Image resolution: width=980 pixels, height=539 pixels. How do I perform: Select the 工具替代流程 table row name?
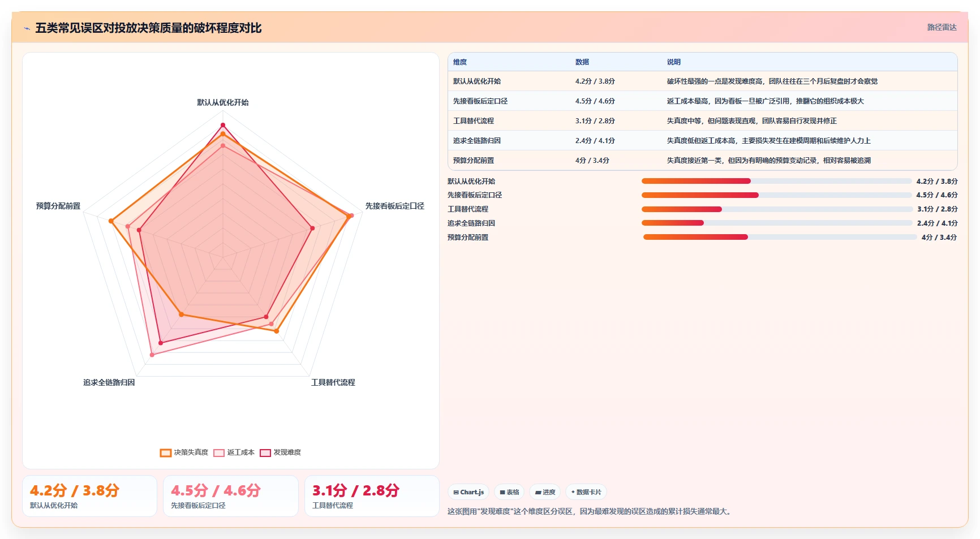pos(474,121)
